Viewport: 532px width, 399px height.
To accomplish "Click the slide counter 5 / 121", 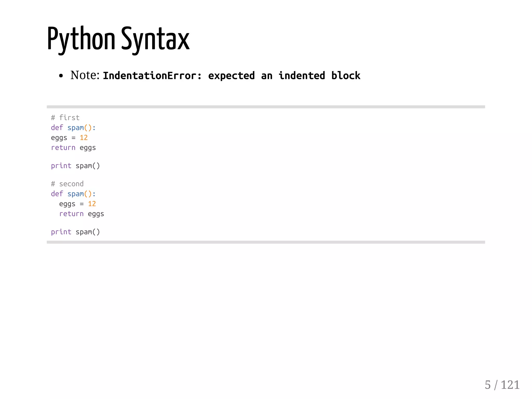I will (x=502, y=385).
